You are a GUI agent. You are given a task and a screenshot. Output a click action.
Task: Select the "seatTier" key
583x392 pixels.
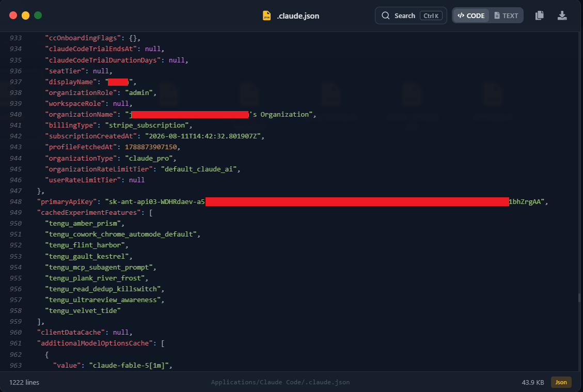coord(65,71)
